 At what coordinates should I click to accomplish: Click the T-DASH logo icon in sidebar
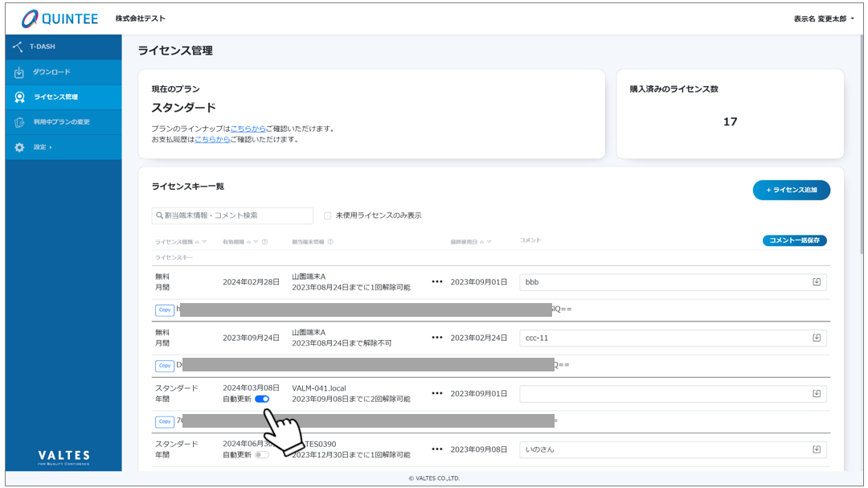click(x=18, y=47)
